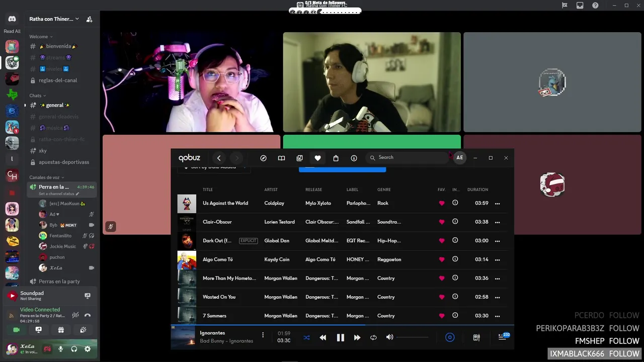The image size is (644, 362).
Task: Open Qobuz playlists icon
Action: (x=299, y=158)
